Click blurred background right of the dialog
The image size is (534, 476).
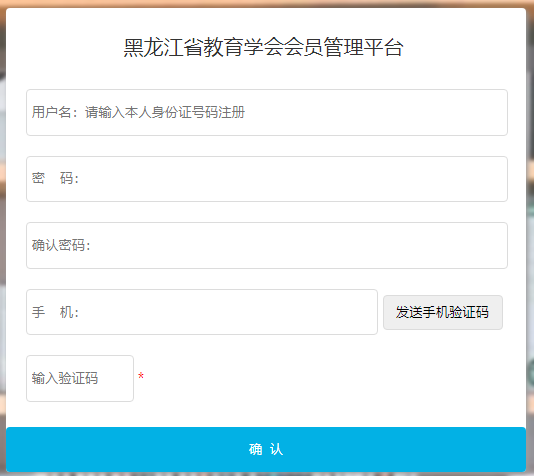point(530,238)
